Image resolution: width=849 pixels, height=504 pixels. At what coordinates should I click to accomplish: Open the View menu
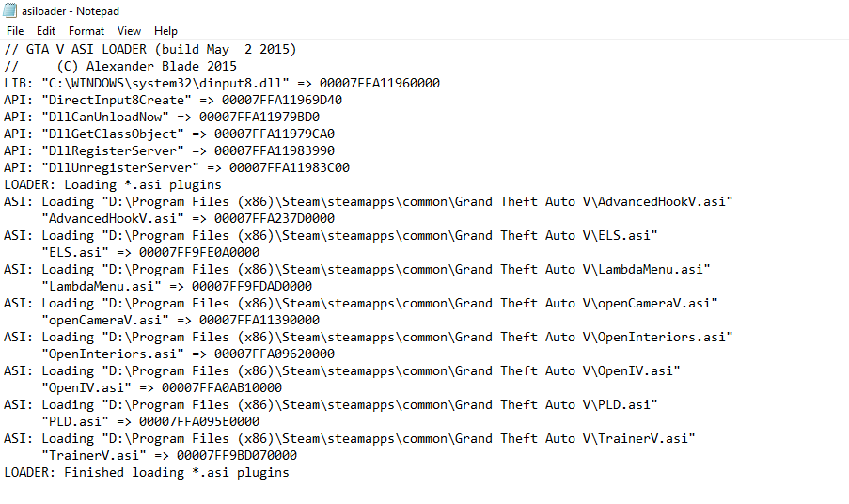pos(130,31)
